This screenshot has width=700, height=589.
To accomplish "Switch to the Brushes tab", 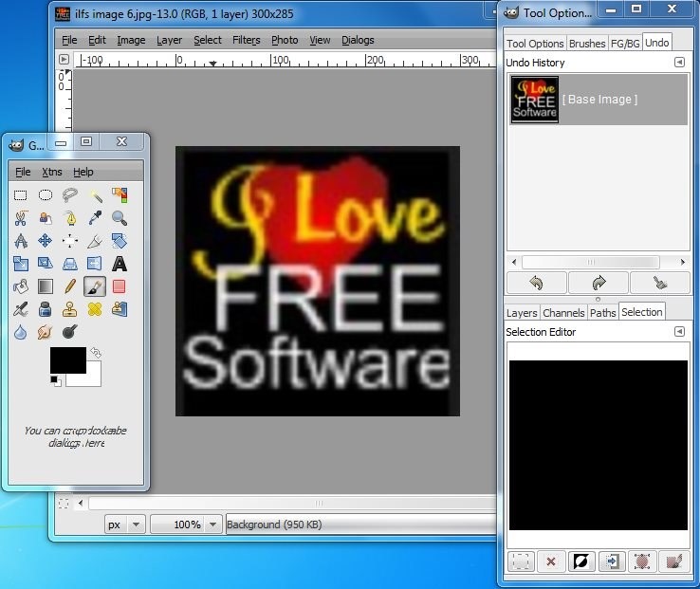I will pyautogui.click(x=587, y=44).
